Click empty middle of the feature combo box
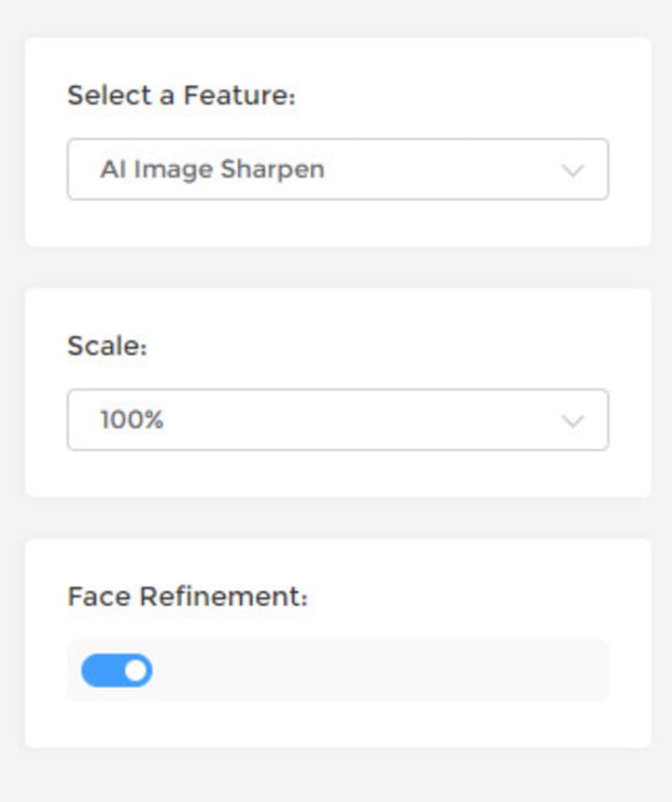672x802 pixels. coord(439,169)
